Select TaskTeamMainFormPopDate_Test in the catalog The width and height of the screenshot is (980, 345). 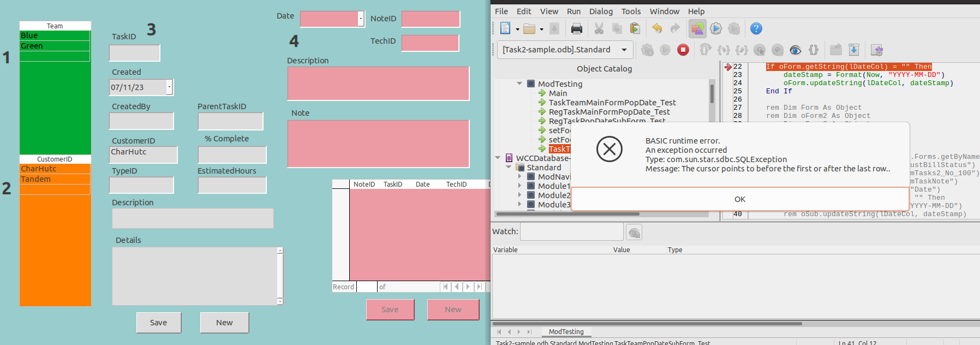[612, 102]
